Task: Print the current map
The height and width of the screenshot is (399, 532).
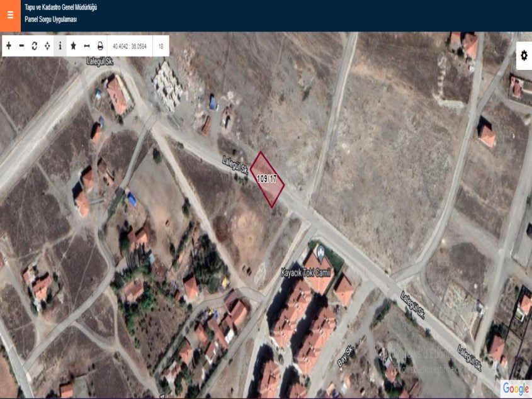Action: (100, 46)
